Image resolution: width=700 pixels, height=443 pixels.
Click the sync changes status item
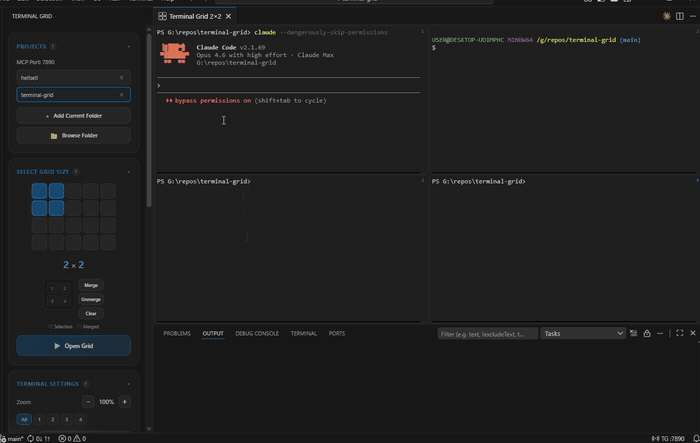point(38,439)
